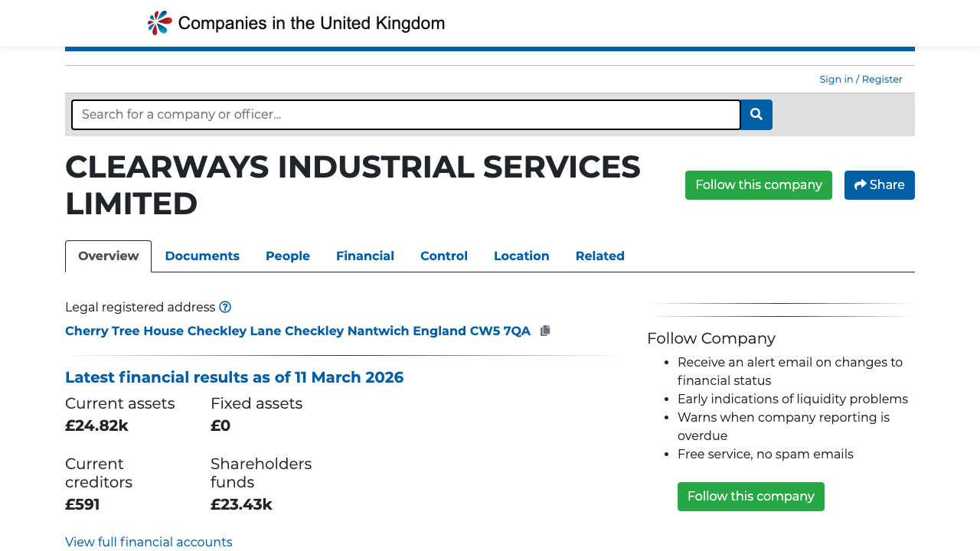Click the Register link

click(x=881, y=79)
